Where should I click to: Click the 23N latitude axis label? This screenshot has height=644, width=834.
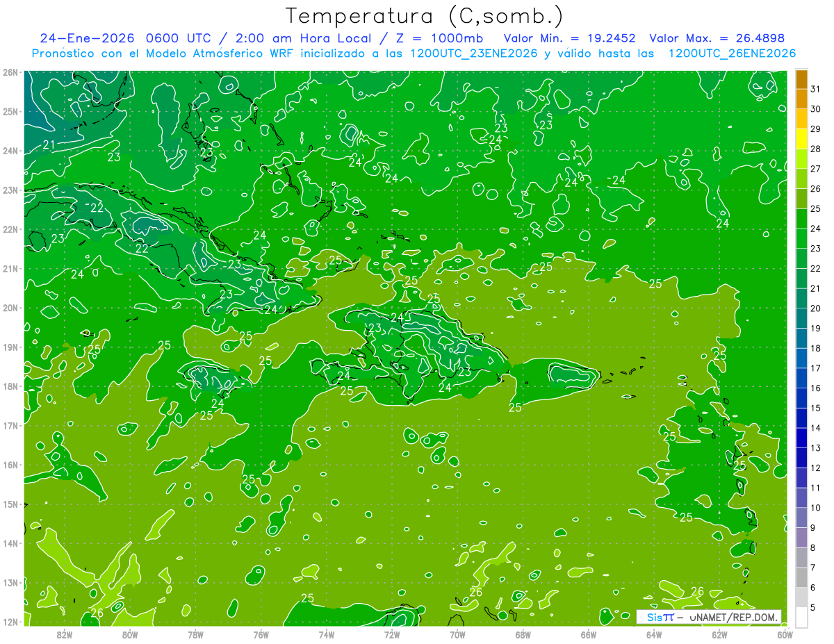pyautogui.click(x=10, y=190)
